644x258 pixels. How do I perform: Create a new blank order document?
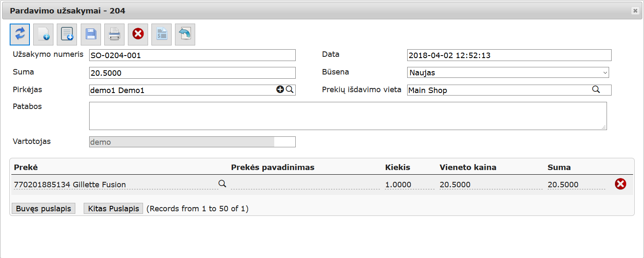[43, 35]
